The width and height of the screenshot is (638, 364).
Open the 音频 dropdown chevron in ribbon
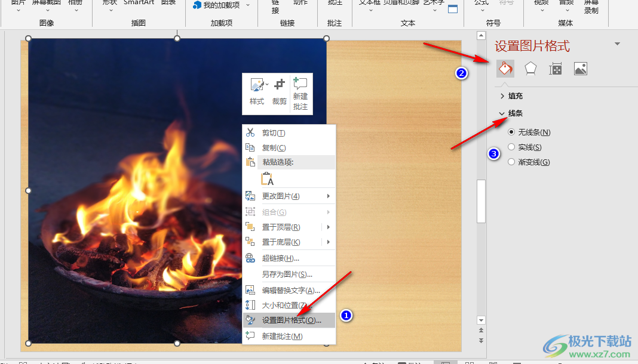point(567,10)
